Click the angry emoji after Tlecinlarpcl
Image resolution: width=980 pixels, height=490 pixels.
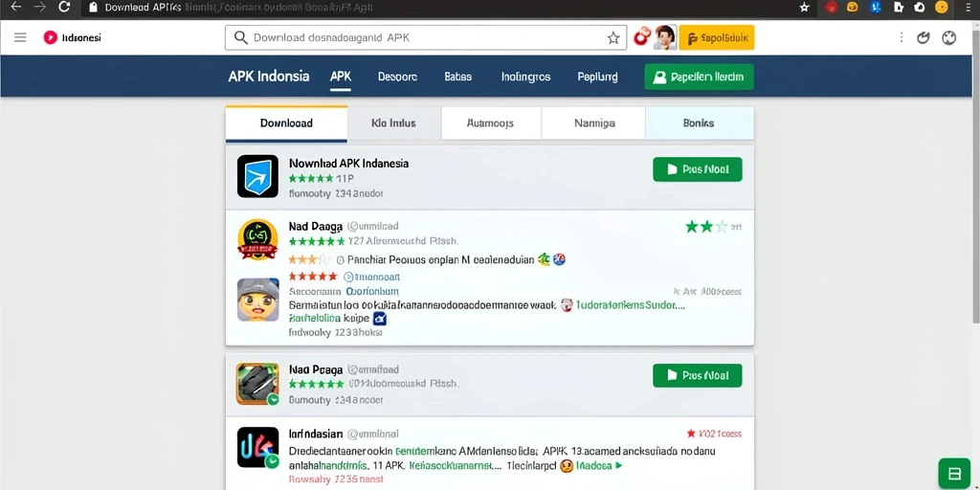567,466
